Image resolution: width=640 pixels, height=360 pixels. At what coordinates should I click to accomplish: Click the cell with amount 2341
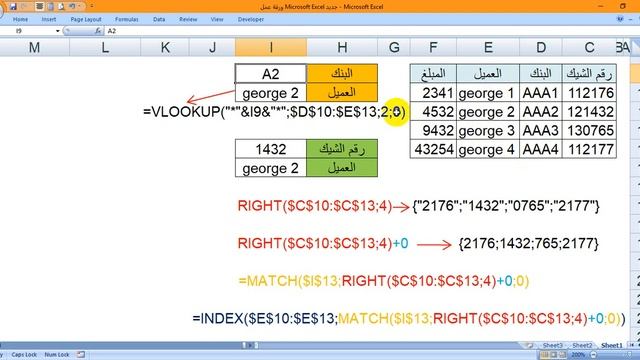433,93
